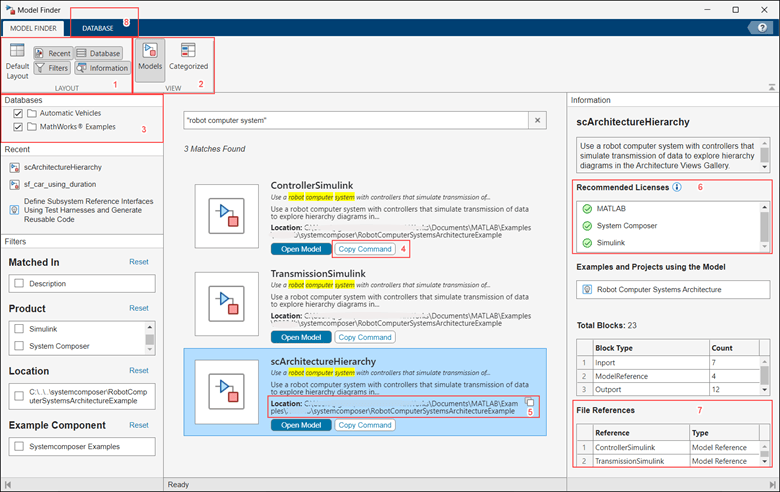Toggle the Recent panel button
The height and width of the screenshot is (492, 780).
click(x=53, y=53)
